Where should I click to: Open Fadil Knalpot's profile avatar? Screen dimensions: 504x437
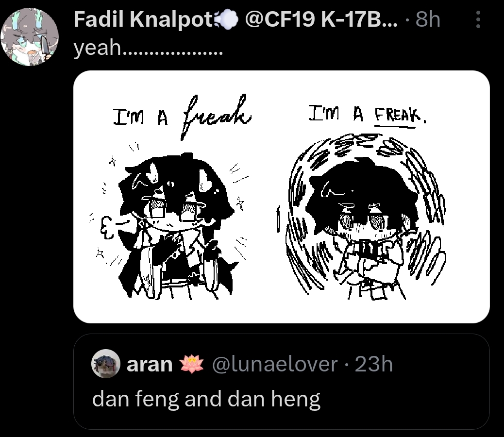coord(30,37)
